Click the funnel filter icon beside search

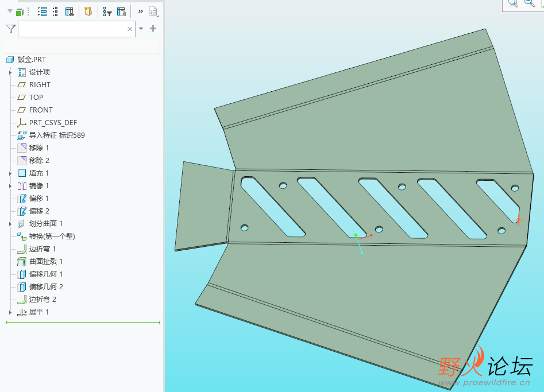[x=10, y=29]
